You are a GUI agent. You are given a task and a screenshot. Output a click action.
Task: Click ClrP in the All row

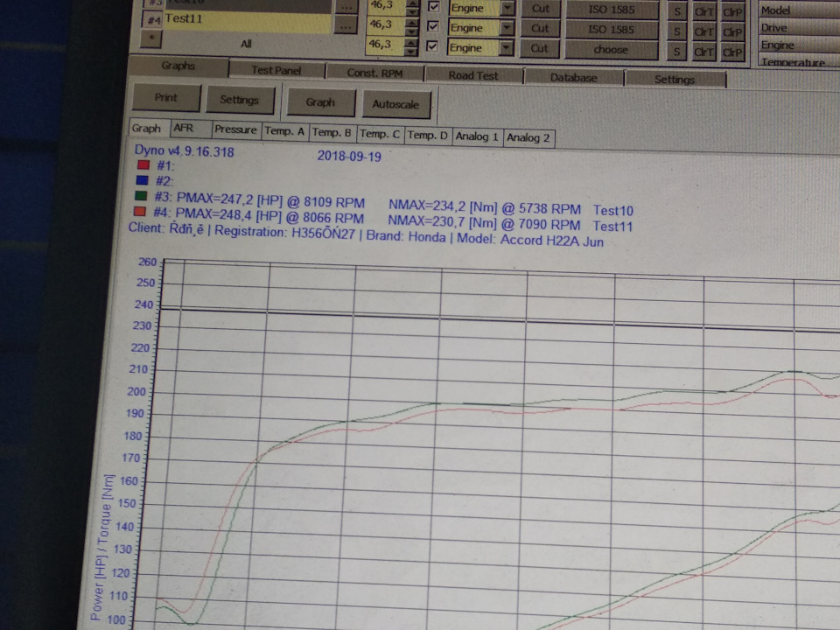(x=732, y=52)
